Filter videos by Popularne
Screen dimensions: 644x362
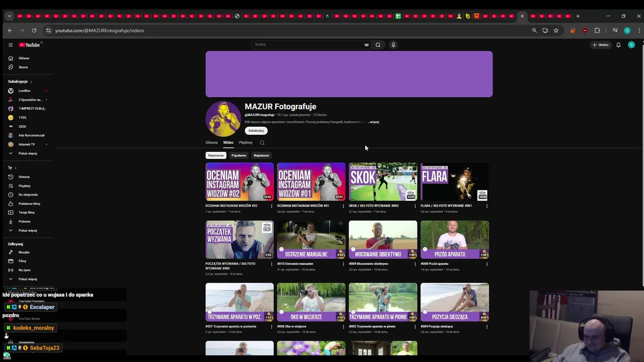238,155
